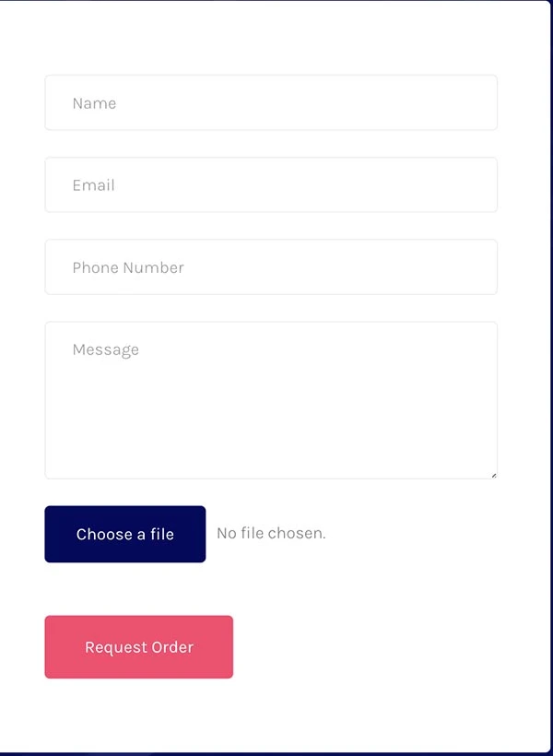Click the Message box resize handle
The image size is (553, 756).
(x=493, y=475)
